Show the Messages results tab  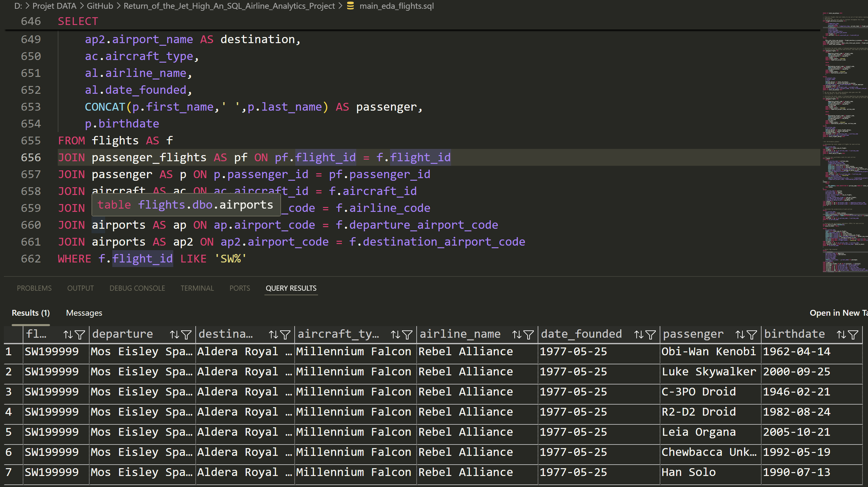(x=84, y=313)
